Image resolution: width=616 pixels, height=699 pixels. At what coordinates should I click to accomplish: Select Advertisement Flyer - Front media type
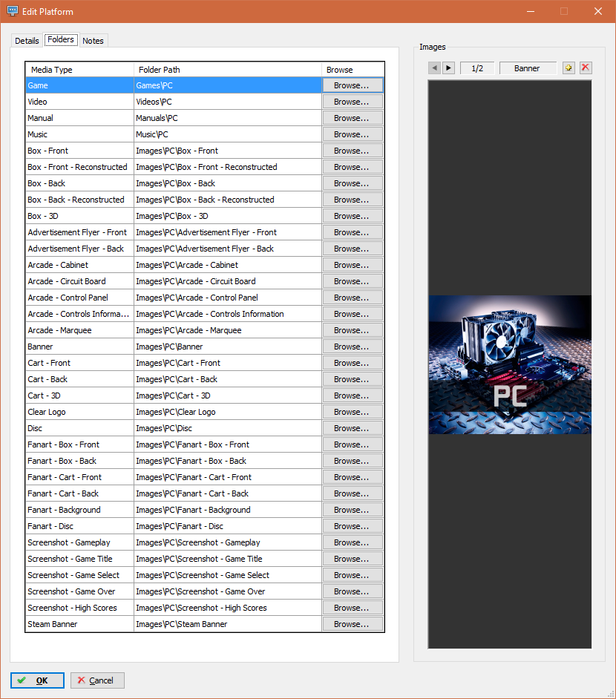tap(79, 232)
